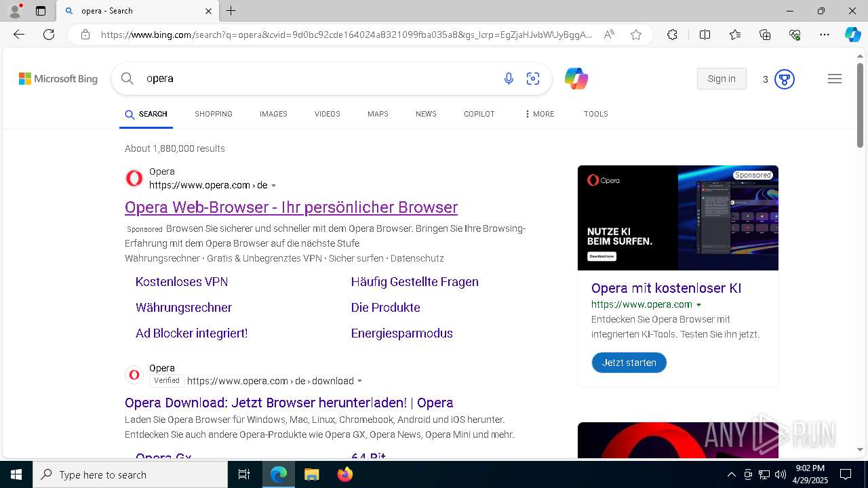Launch Firefox from taskbar

344,474
